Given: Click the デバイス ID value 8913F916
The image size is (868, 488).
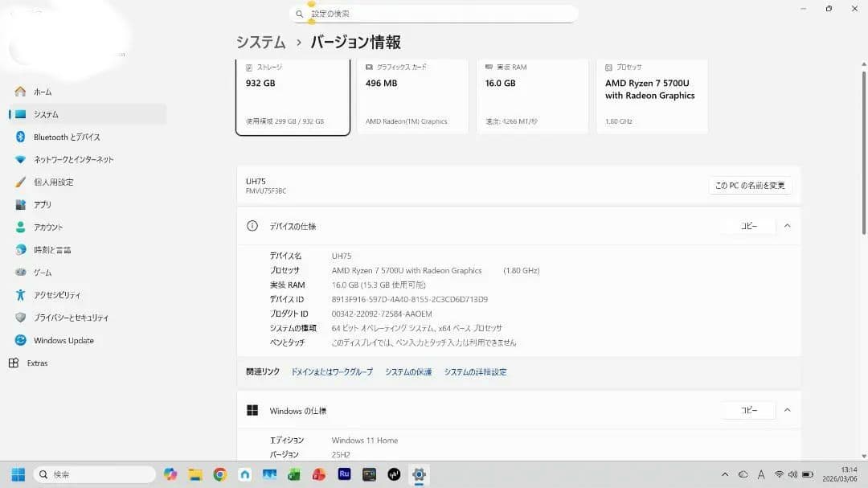Looking at the screenshot, I should 410,299.
